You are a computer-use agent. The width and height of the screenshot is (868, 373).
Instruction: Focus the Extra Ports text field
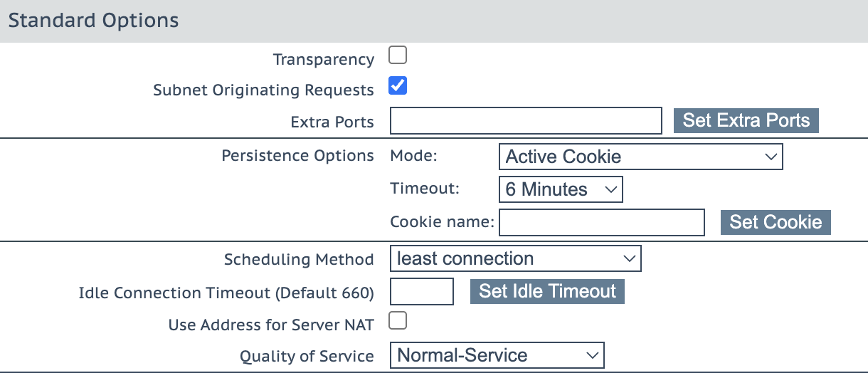(526, 121)
